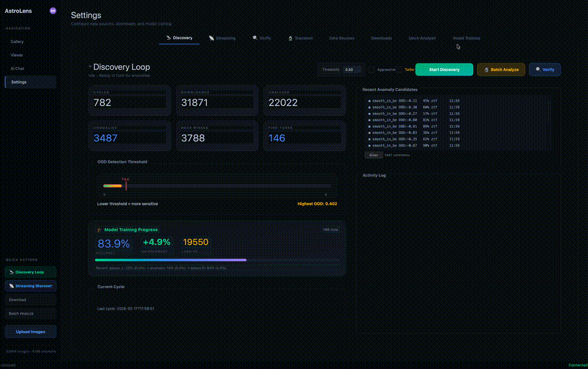Click the Threshold value input field

(x=351, y=69)
